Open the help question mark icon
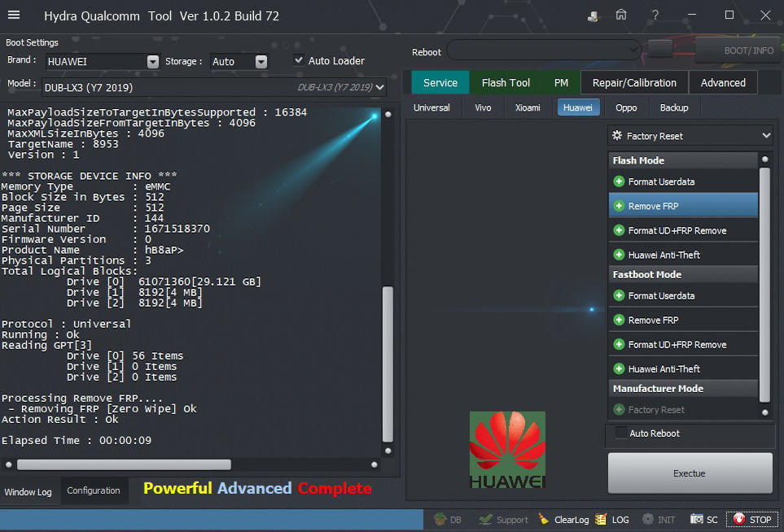The image size is (784, 532). pos(655,15)
